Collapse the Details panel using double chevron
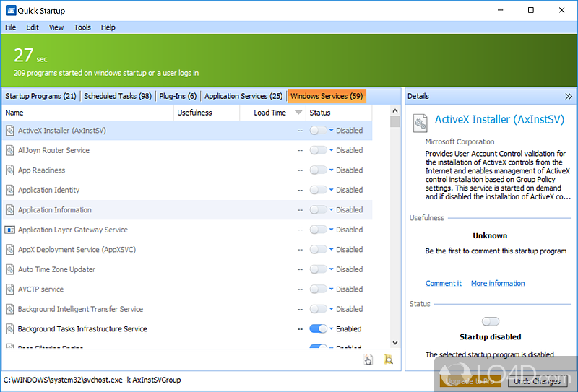 (x=568, y=96)
